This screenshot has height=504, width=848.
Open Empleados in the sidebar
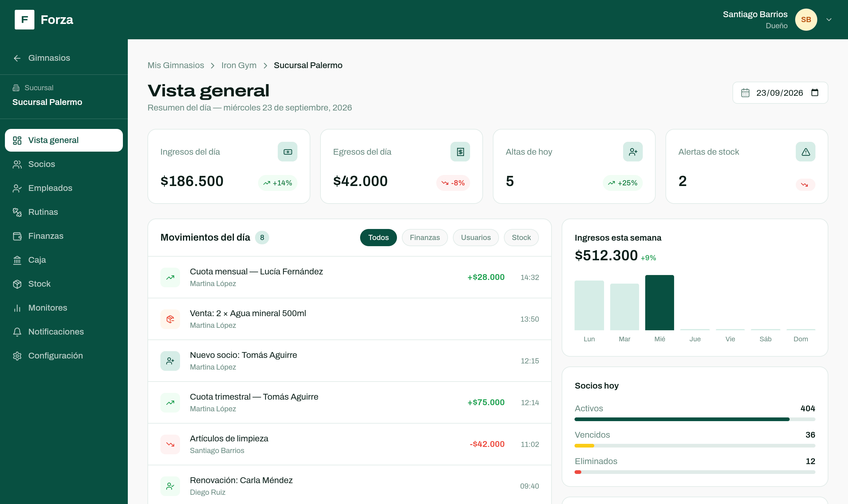coord(64,188)
